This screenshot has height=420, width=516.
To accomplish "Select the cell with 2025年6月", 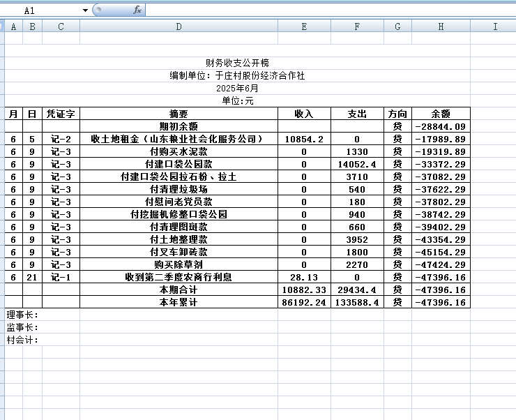I will pyautogui.click(x=237, y=89).
